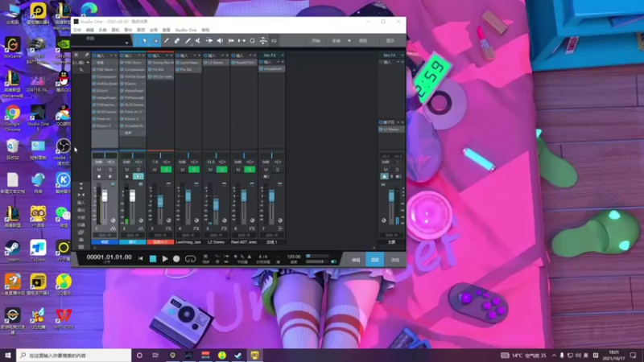This screenshot has height=362, width=644.
Task: Toggle monitor button on channel 2
Action: point(138,176)
